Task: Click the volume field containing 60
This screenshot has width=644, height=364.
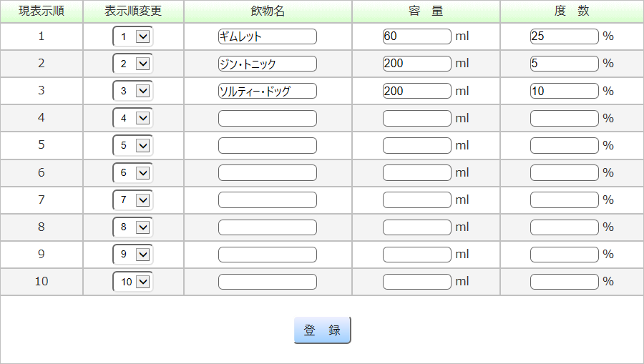Action: pos(416,36)
